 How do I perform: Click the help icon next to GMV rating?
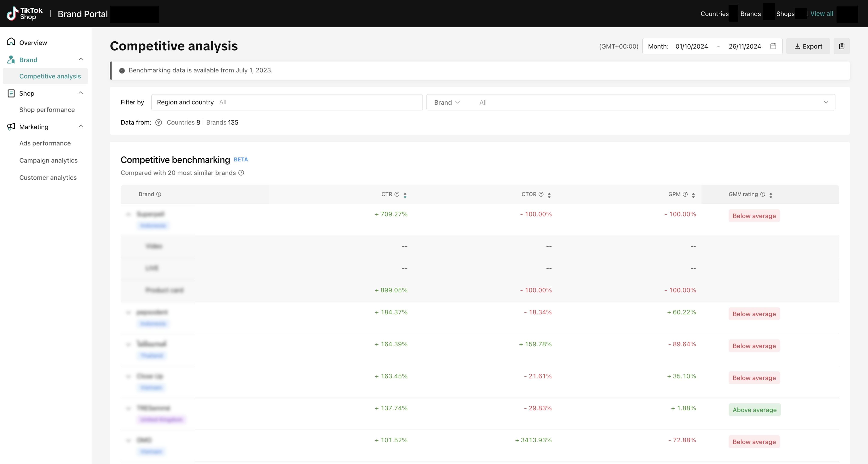click(x=763, y=194)
